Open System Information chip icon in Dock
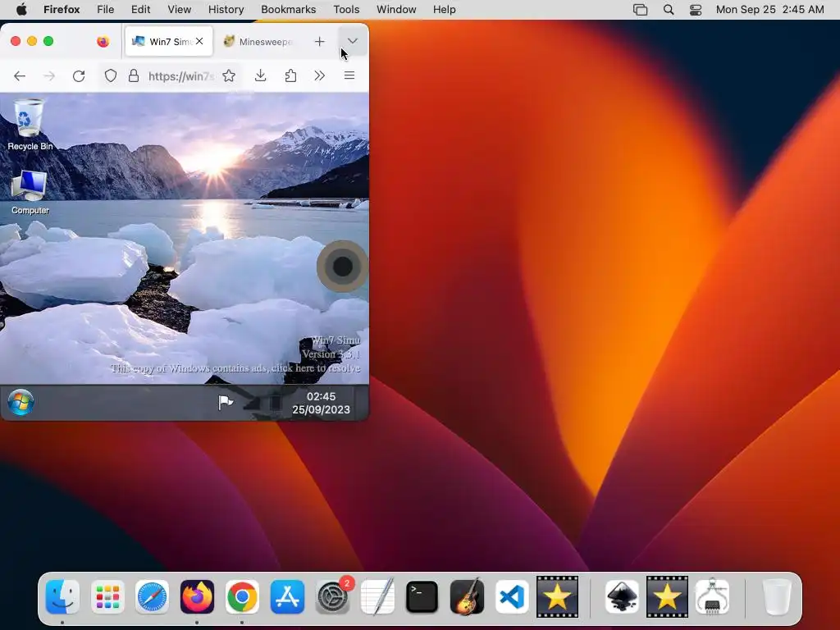840x630 pixels. click(x=712, y=597)
